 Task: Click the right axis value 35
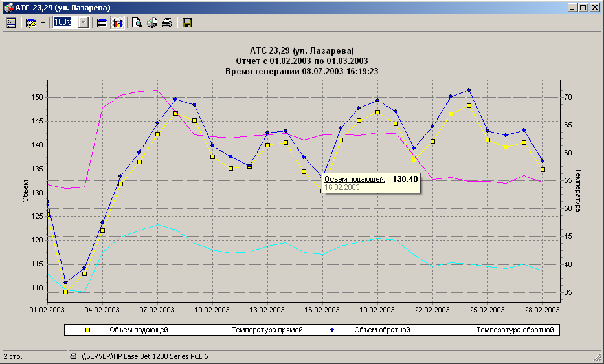click(x=568, y=292)
